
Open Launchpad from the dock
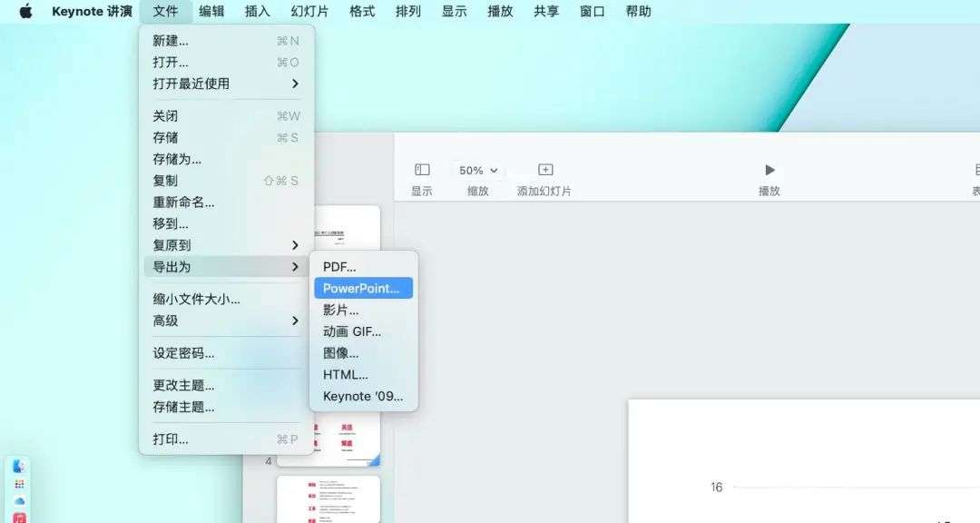[x=19, y=484]
